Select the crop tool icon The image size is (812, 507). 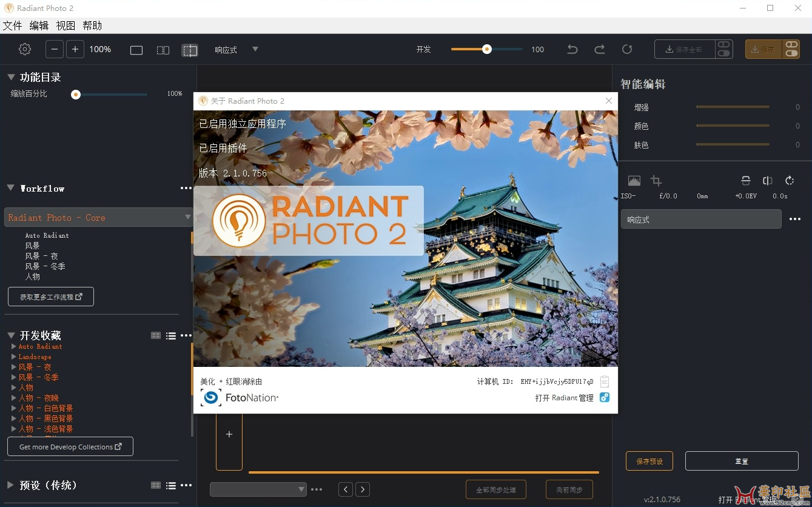click(x=656, y=180)
